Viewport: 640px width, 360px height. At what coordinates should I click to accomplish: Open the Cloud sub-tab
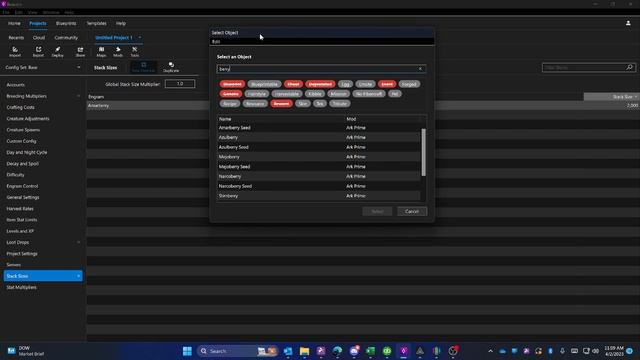(39, 38)
